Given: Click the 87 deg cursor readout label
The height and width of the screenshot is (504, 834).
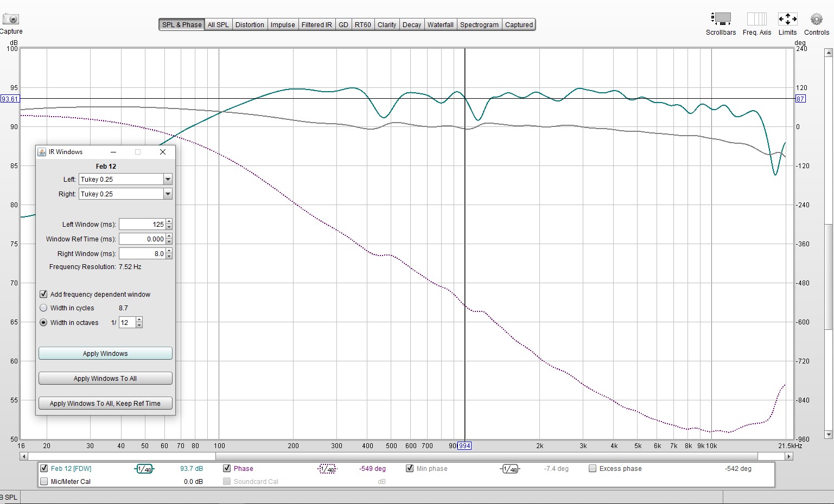Looking at the screenshot, I should coord(800,99).
